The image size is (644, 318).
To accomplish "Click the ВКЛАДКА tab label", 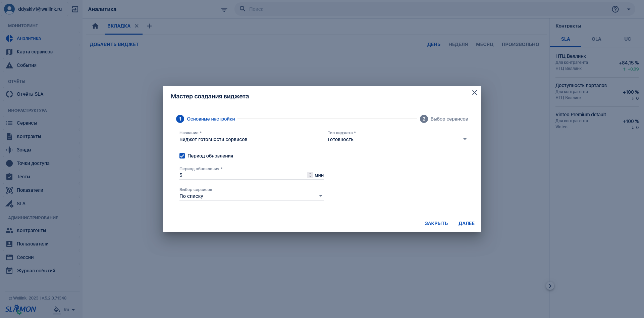I will click(x=119, y=26).
